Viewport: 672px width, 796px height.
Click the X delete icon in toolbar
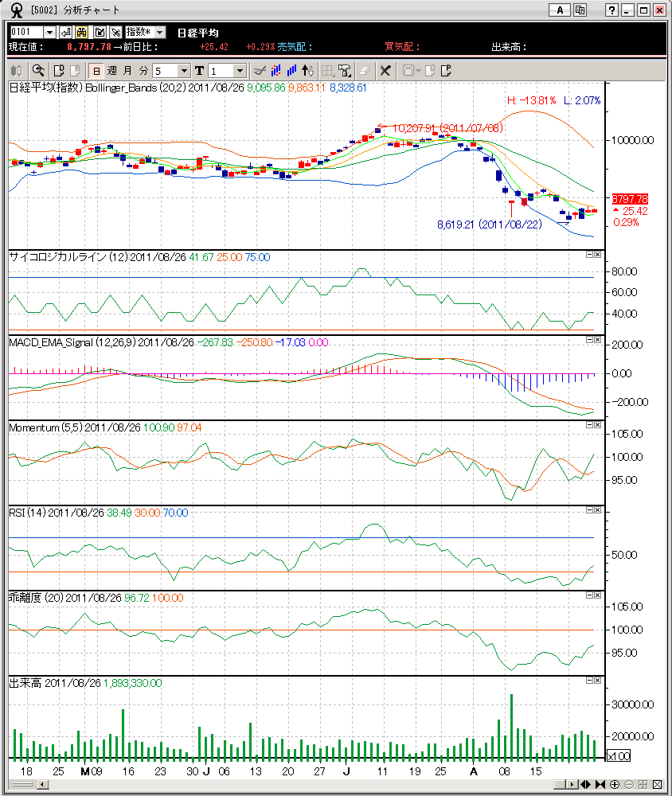click(x=385, y=71)
